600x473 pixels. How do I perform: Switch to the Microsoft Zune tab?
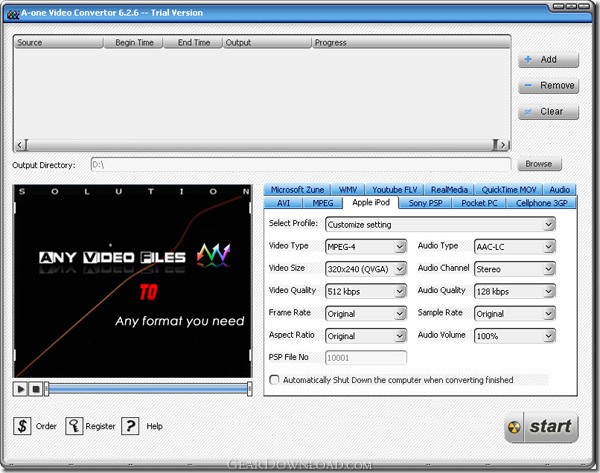297,189
